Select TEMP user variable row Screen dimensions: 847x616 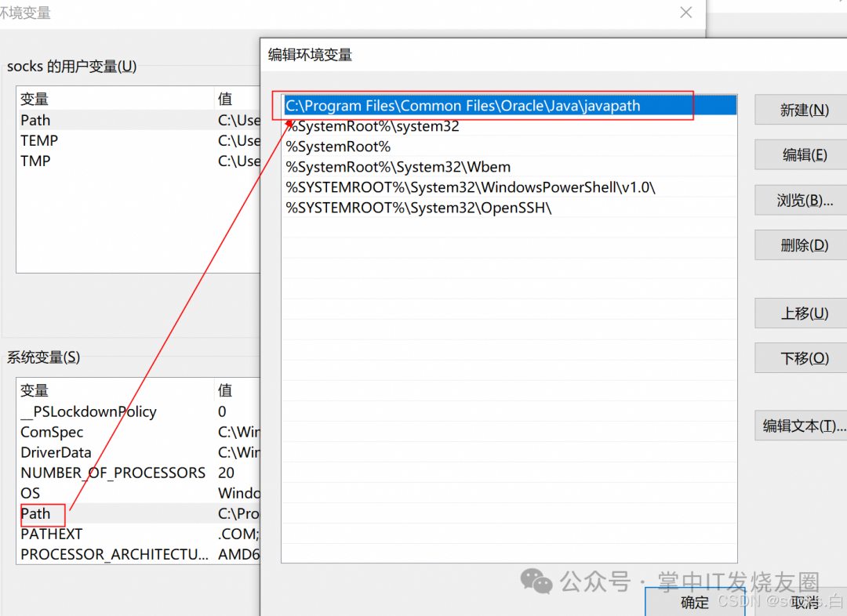click(138, 140)
